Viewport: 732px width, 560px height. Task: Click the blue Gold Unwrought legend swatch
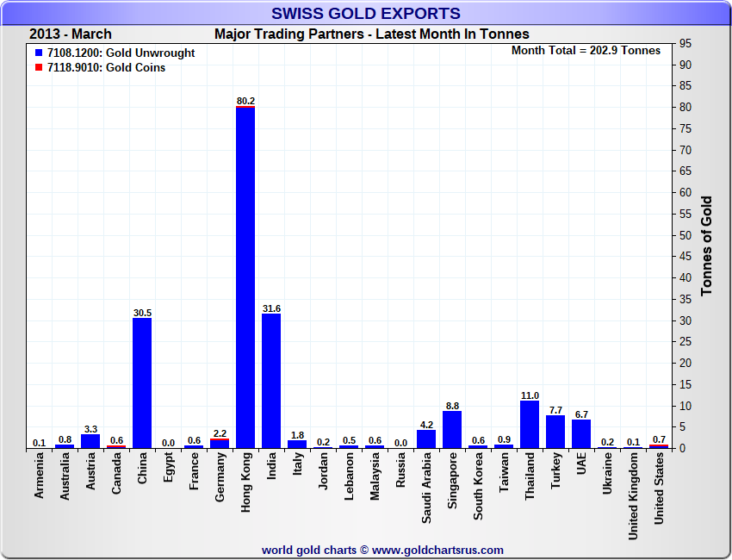point(39,53)
